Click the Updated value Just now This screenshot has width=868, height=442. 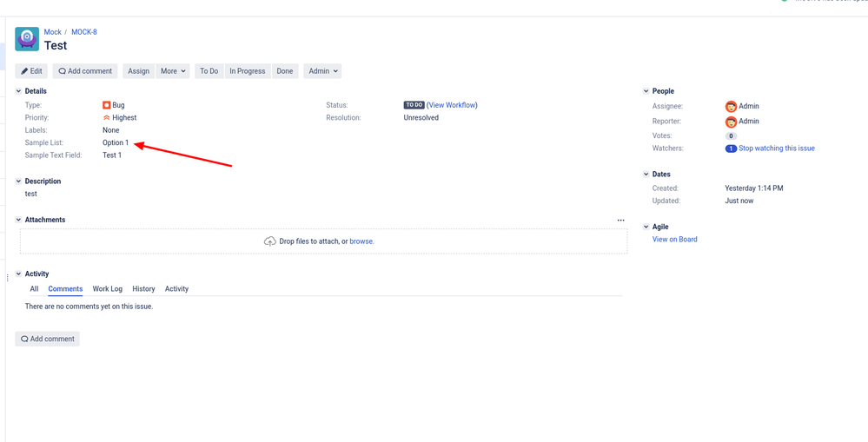739,201
